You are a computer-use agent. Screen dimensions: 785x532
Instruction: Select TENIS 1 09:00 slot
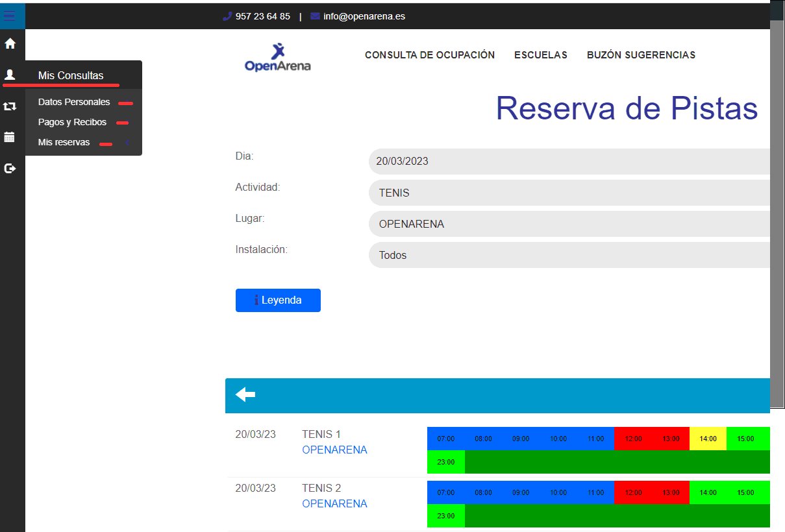[x=521, y=439]
